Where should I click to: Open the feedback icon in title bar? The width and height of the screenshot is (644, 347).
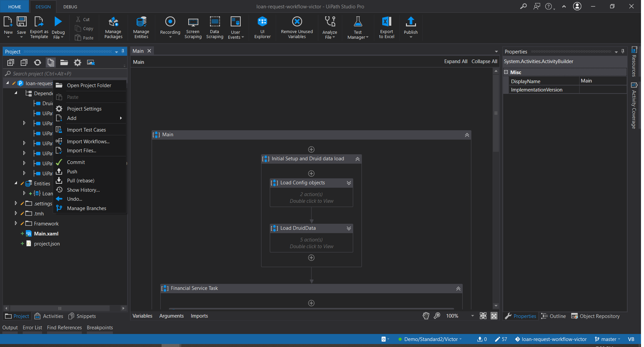click(x=536, y=6)
